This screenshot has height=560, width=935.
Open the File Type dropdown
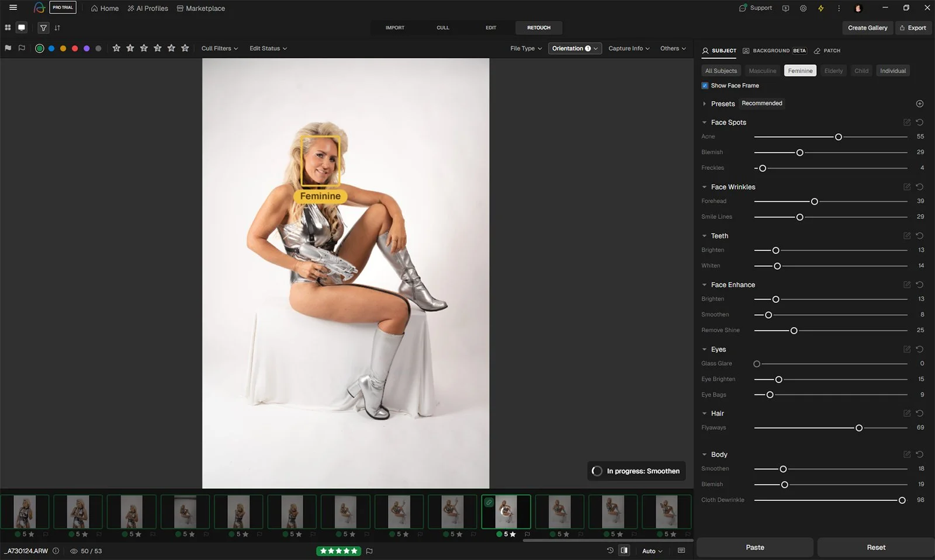click(x=526, y=48)
